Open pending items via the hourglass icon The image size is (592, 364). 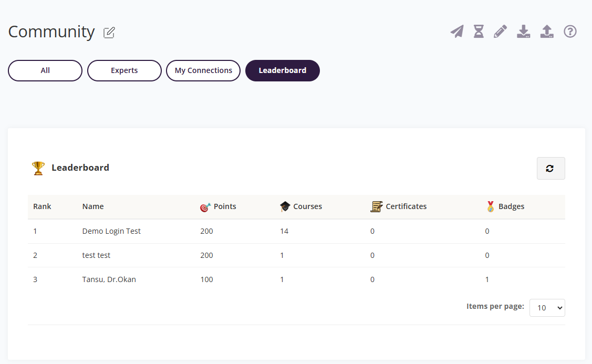479,32
